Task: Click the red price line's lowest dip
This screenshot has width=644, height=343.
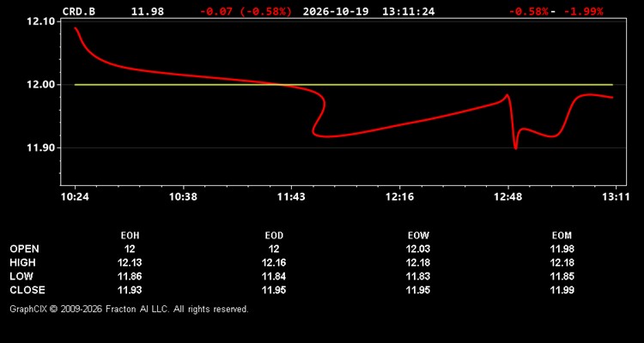Action: point(515,147)
